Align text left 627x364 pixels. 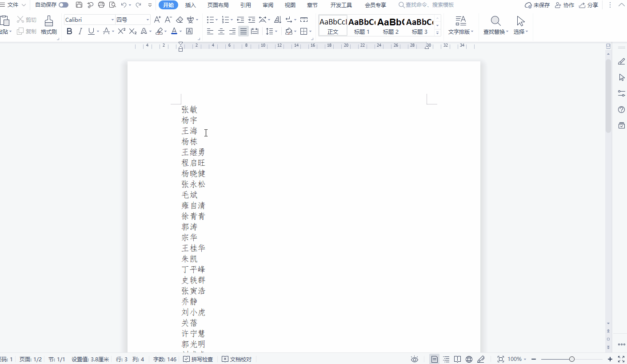click(x=210, y=31)
